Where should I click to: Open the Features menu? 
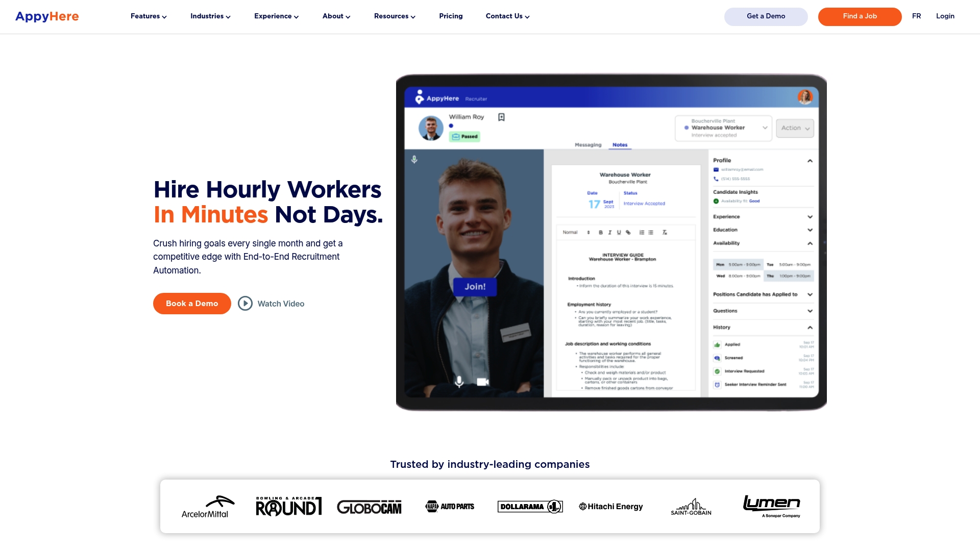pyautogui.click(x=149, y=16)
